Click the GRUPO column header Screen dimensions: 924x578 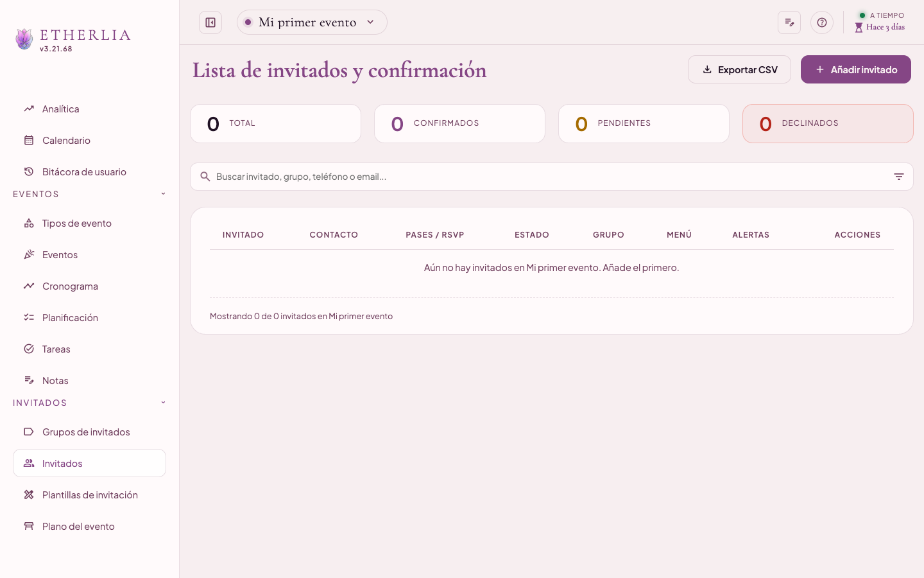[608, 235]
